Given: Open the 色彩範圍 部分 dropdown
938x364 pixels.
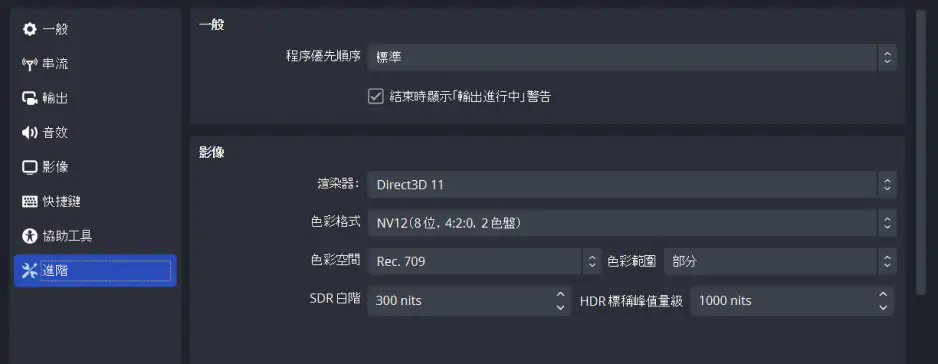Looking at the screenshot, I should tap(780, 261).
